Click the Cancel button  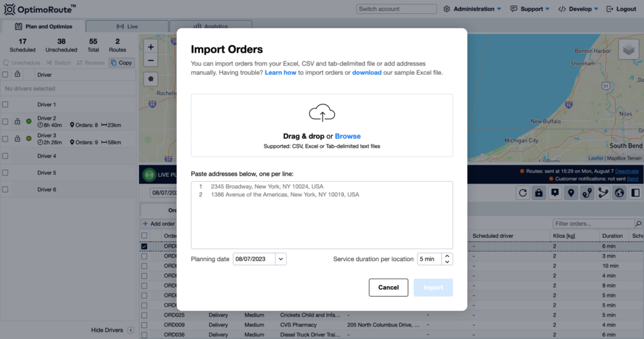(388, 287)
